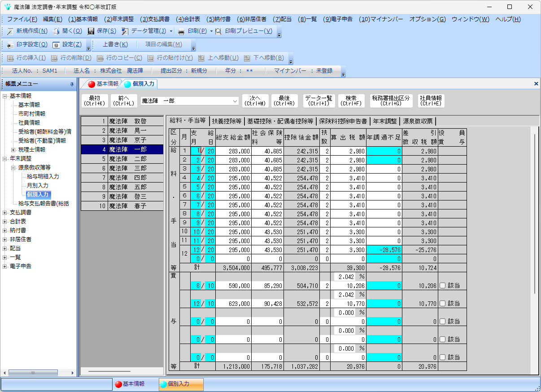Check 該当 box for June bonus row

[x=443, y=286]
